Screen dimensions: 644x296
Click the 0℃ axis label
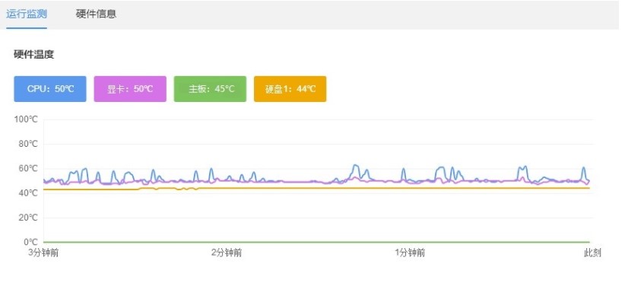coord(30,242)
